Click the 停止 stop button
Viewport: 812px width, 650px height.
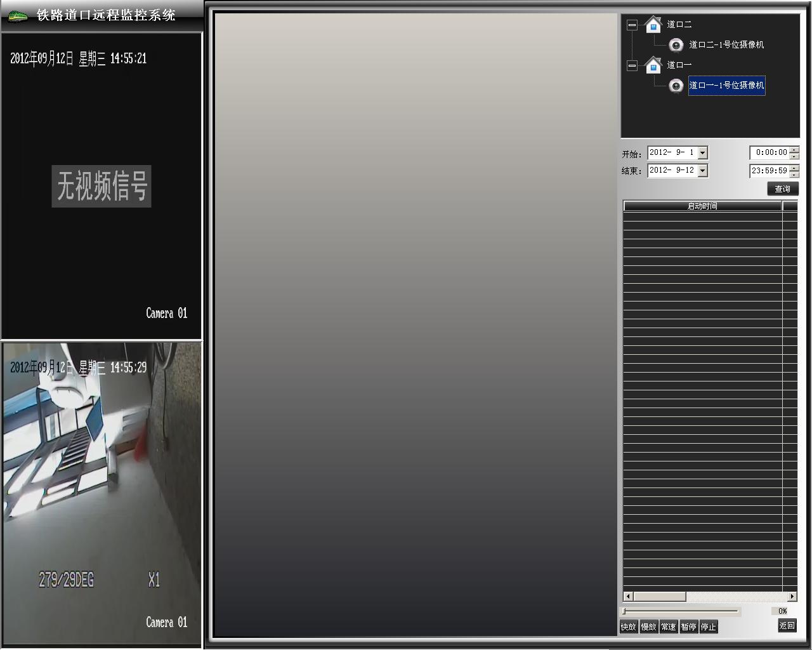(x=709, y=627)
